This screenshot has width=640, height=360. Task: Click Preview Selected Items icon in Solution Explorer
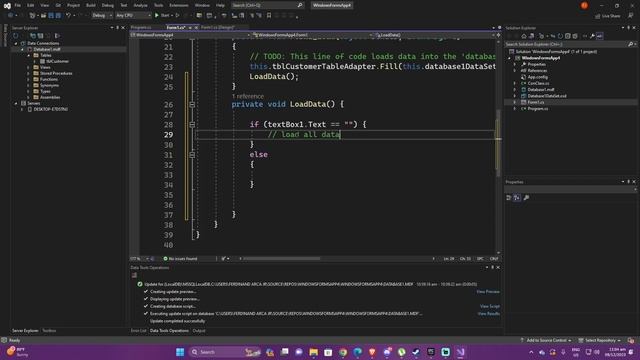click(x=600, y=36)
